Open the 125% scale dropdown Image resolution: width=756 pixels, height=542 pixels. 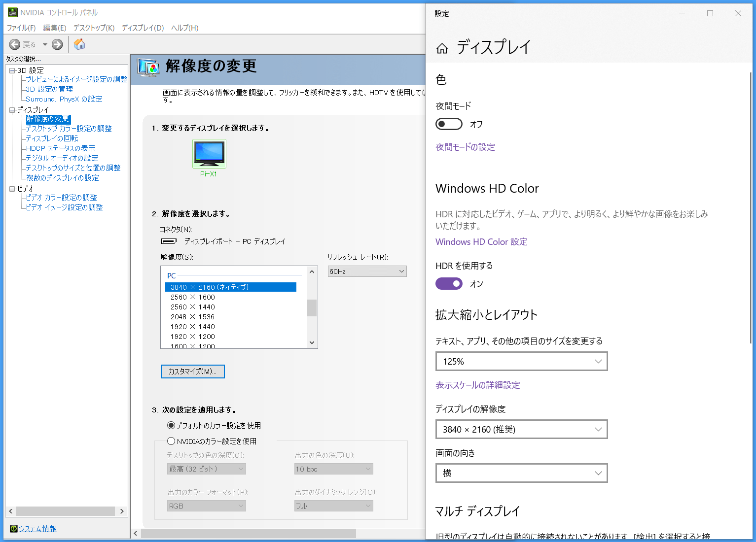(522, 361)
